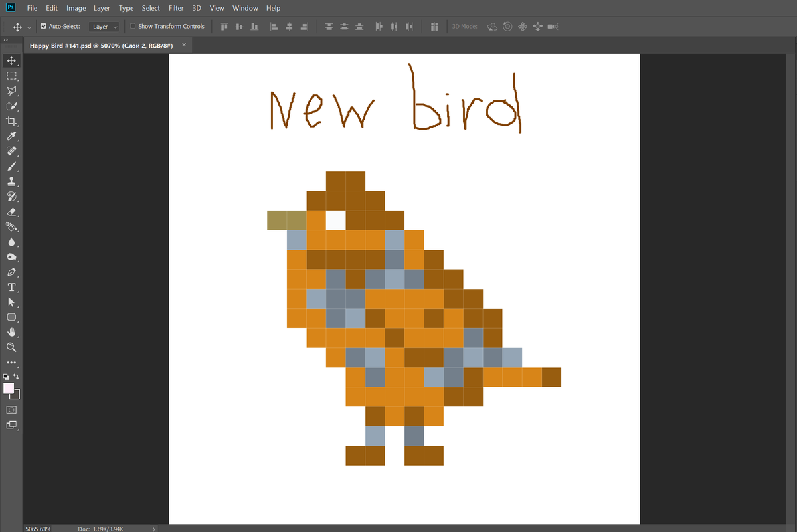The width and height of the screenshot is (797, 532).
Task: Open the Edit menu
Action: (52, 8)
